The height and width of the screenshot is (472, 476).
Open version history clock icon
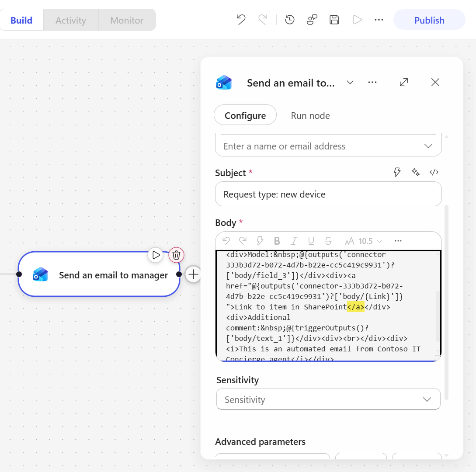[290, 20]
